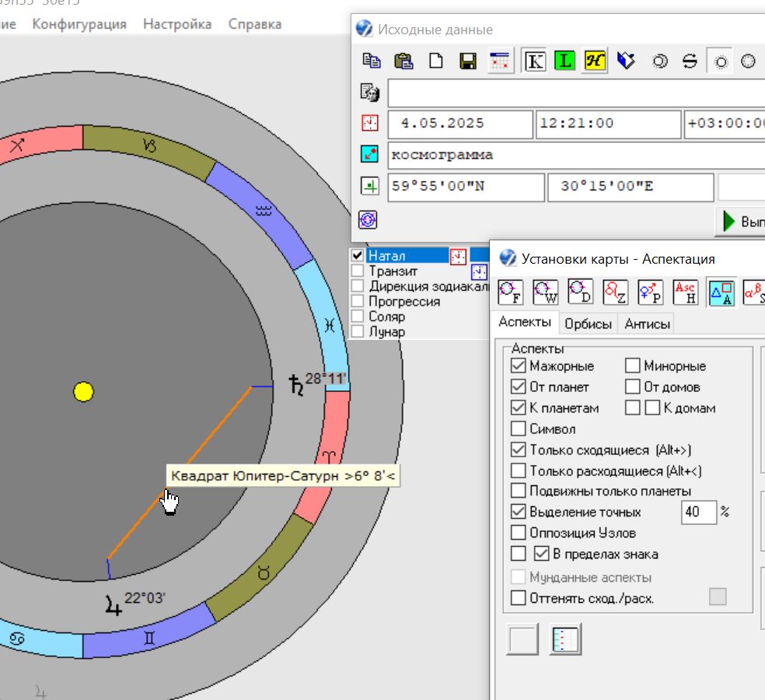This screenshot has height=700, width=765.
Task: Toggle the Мажорные aspects checkbox
Action: [x=518, y=366]
